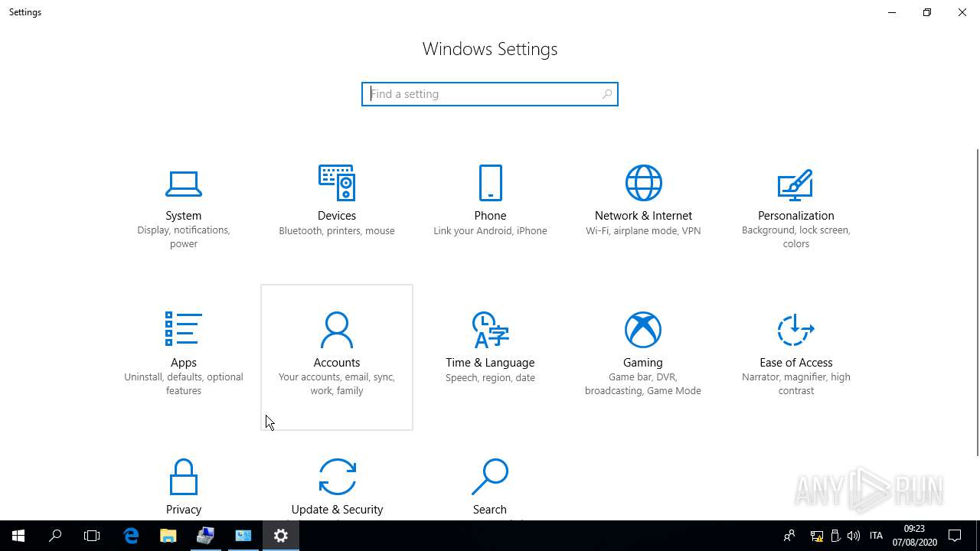Open clock and date 09:23 flyout
The image size is (980, 551).
[914, 536]
